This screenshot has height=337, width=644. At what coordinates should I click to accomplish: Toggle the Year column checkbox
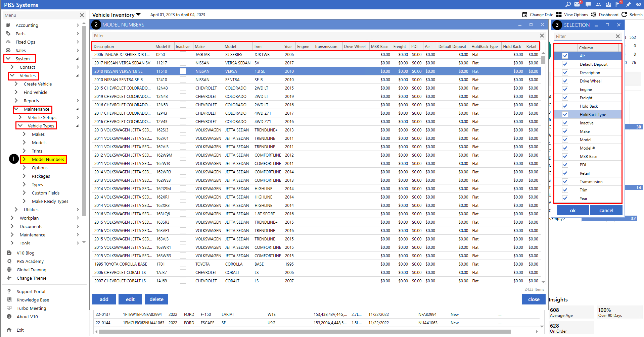565,199
